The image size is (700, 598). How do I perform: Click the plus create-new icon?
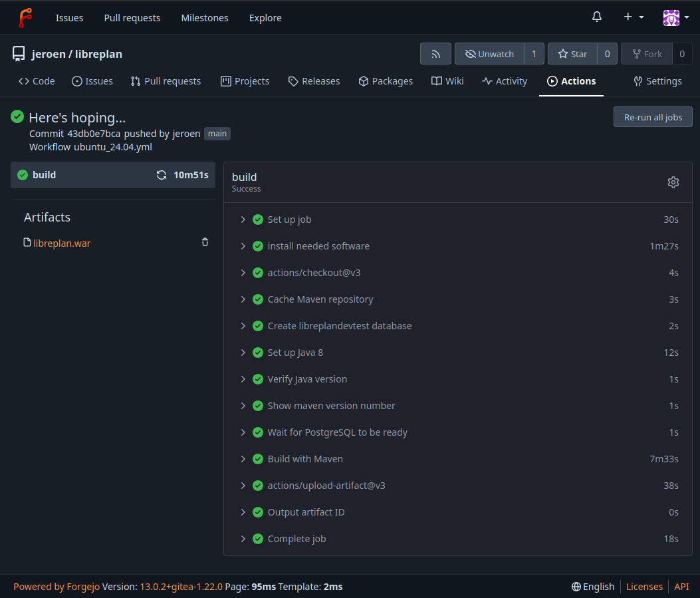[633, 17]
